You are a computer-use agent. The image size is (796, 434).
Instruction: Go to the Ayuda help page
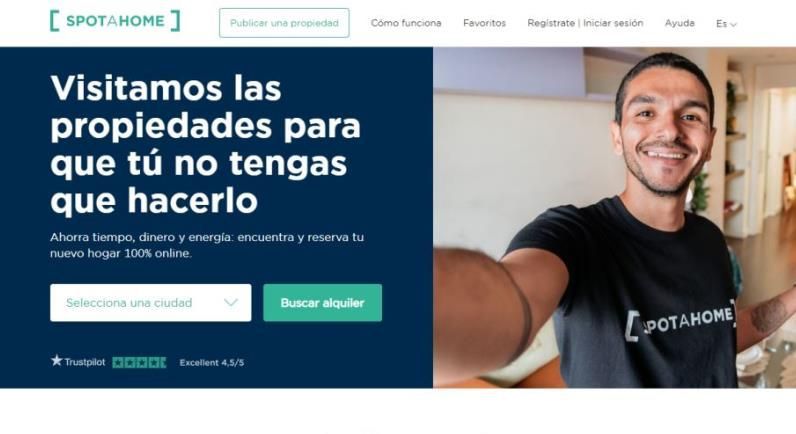680,23
